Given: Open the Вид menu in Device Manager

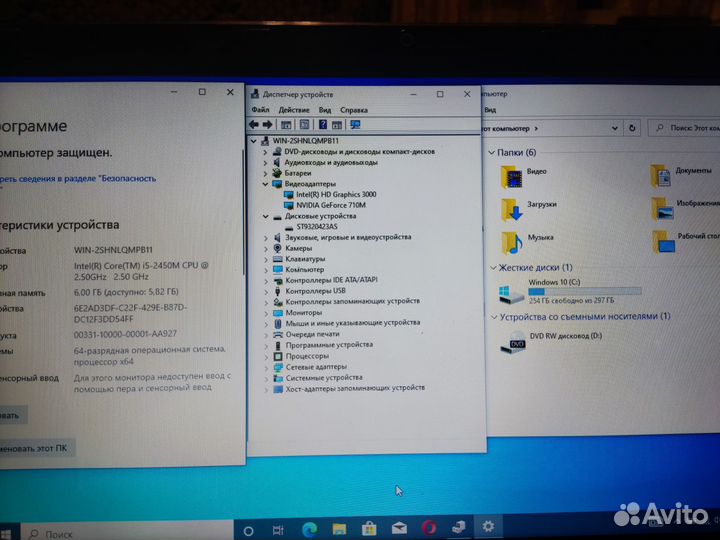Looking at the screenshot, I should (x=325, y=110).
